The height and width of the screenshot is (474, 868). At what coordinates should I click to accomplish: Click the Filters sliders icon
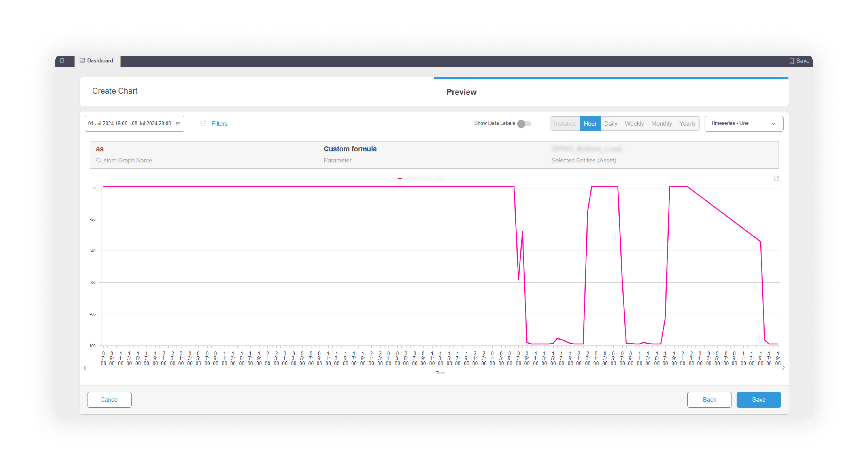(x=203, y=123)
